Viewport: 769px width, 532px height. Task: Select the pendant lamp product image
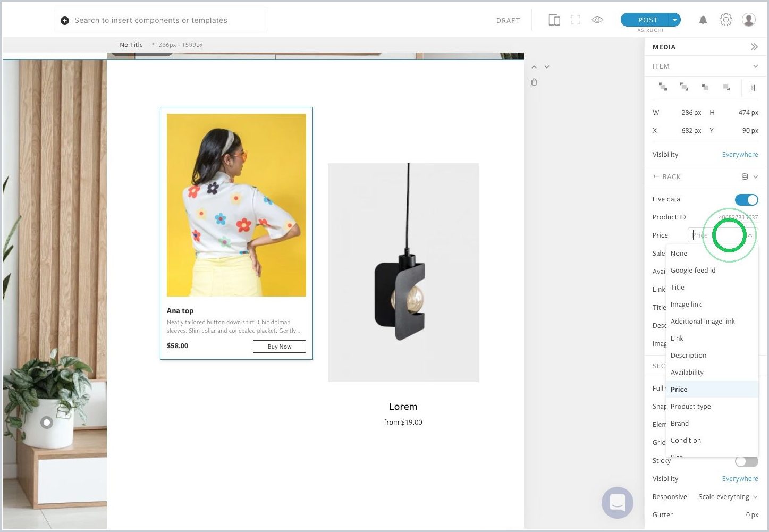pyautogui.click(x=403, y=272)
